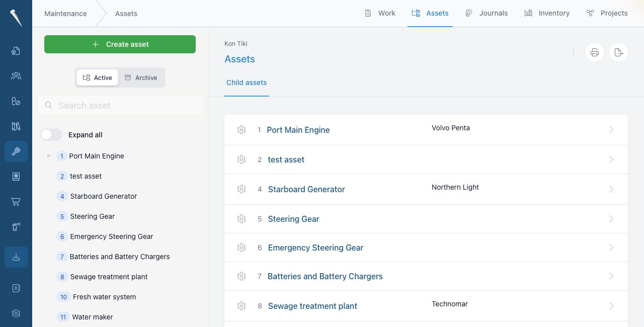Click the download tray sidebar icon

coord(16,257)
